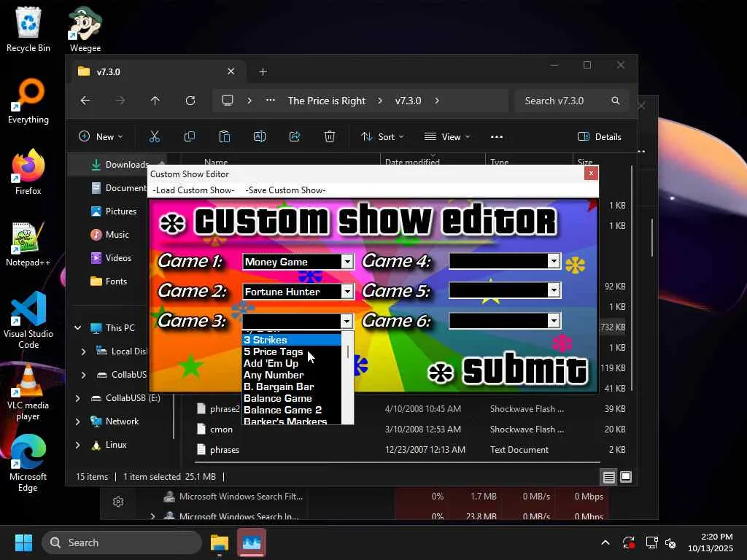747x560 pixels.
Task: Open the Game 6 dropdown
Action: [554, 321]
